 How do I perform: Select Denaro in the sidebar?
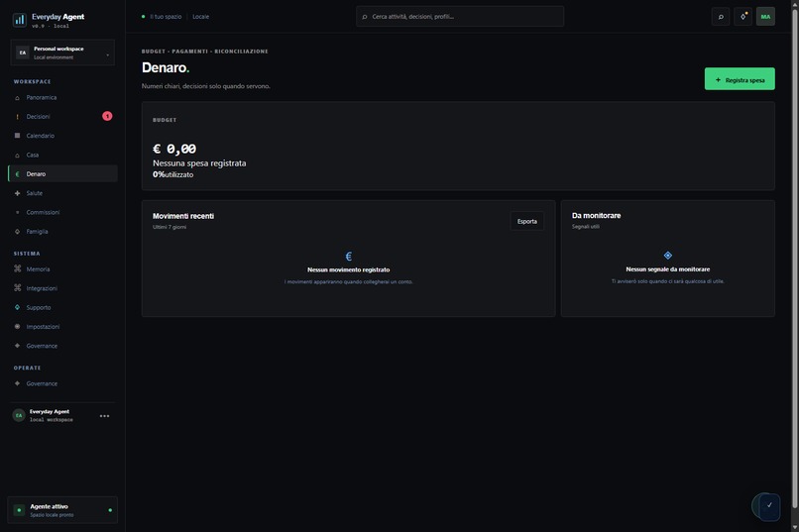62,173
